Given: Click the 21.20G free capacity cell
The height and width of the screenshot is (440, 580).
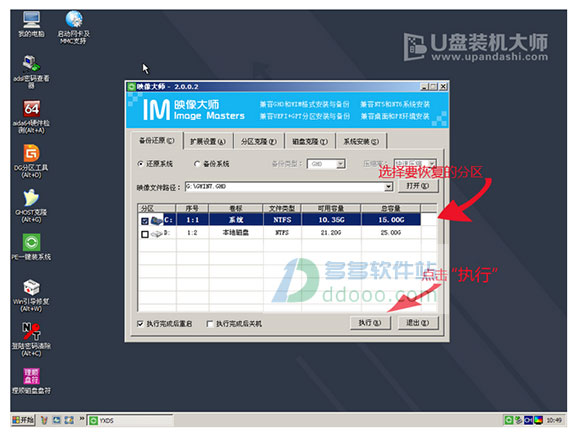Looking at the screenshot, I should [331, 233].
